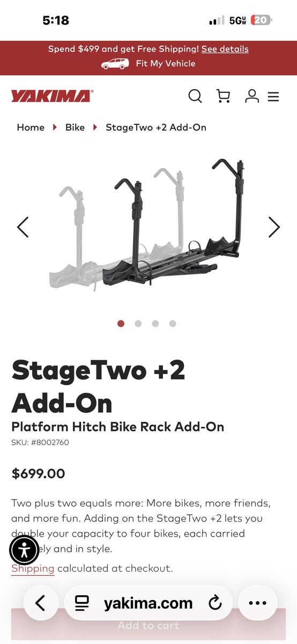Select the second carousel dot

pyautogui.click(x=138, y=324)
